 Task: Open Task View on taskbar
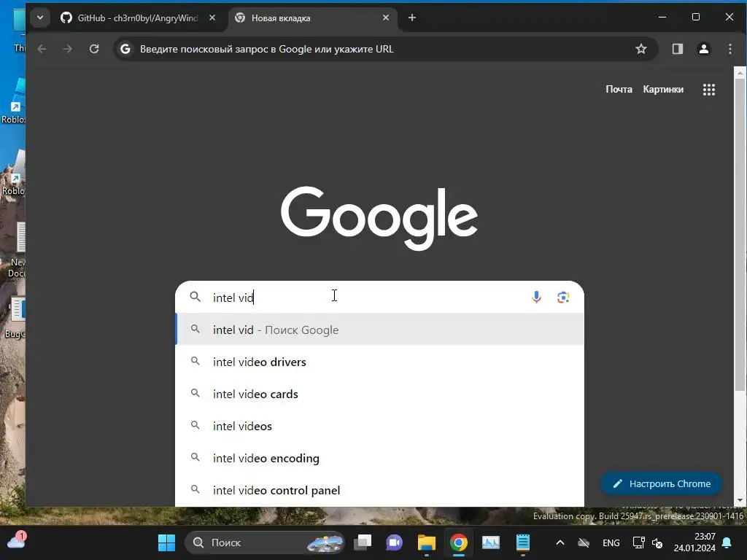pos(363,542)
